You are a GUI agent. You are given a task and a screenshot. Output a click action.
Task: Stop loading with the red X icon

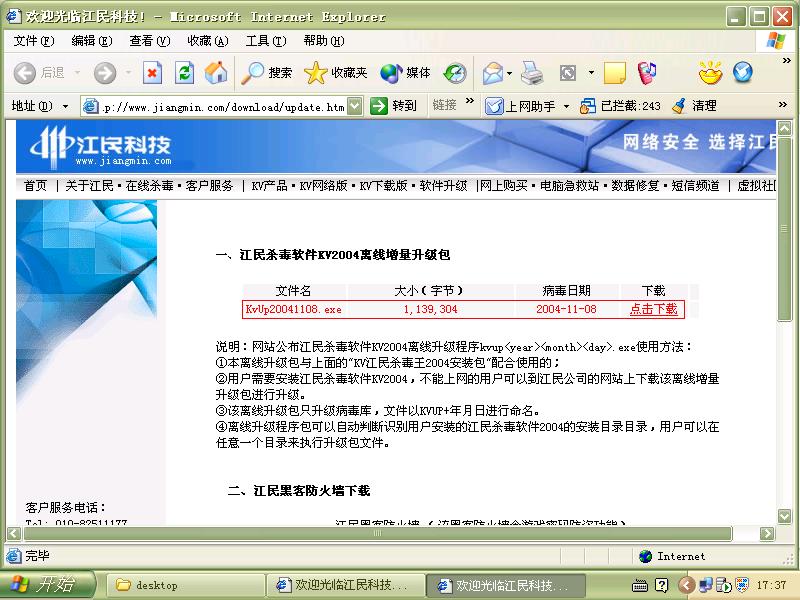pyautogui.click(x=152, y=73)
